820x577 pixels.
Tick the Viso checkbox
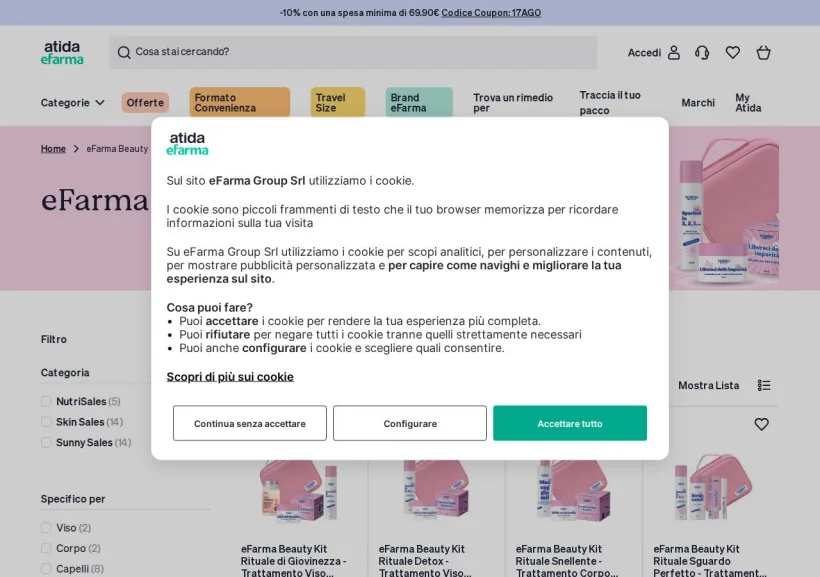tap(46, 528)
